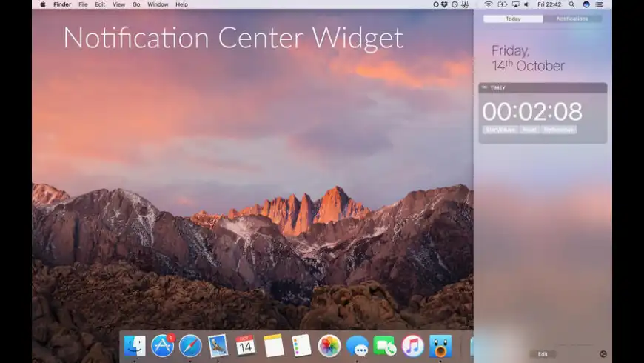Click the circle status icon left of Dropbox
The width and height of the screenshot is (644, 363).
point(436,4)
